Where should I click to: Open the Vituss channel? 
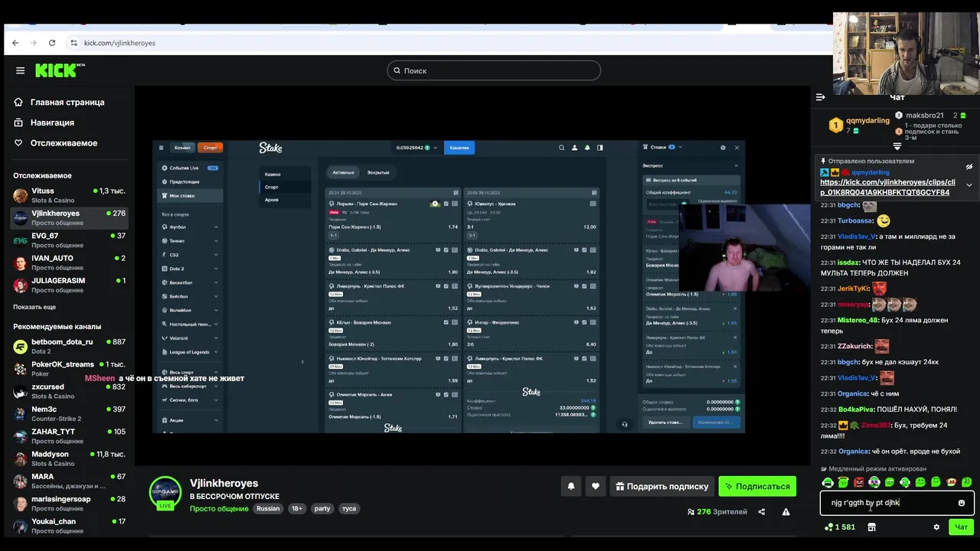click(x=69, y=195)
